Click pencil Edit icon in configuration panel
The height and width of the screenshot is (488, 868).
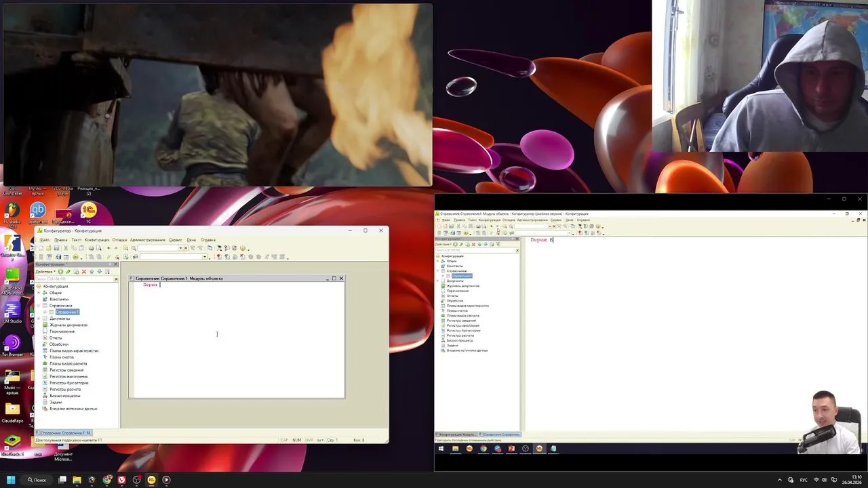pyautogui.click(x=68, y=272)
